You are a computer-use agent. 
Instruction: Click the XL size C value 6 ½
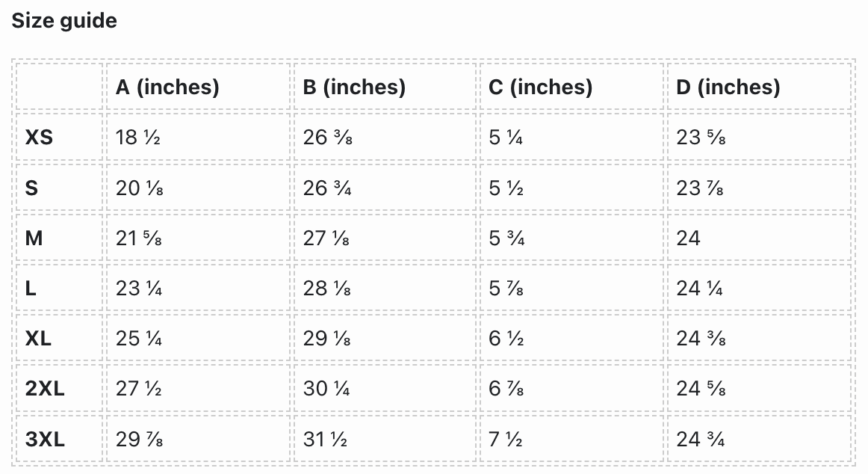[506, 339]
